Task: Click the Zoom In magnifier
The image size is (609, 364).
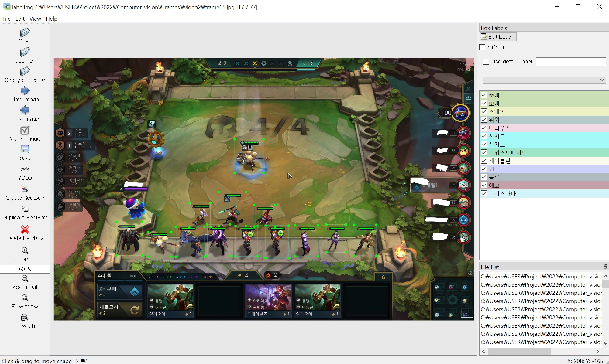Action: click(25, 250)
